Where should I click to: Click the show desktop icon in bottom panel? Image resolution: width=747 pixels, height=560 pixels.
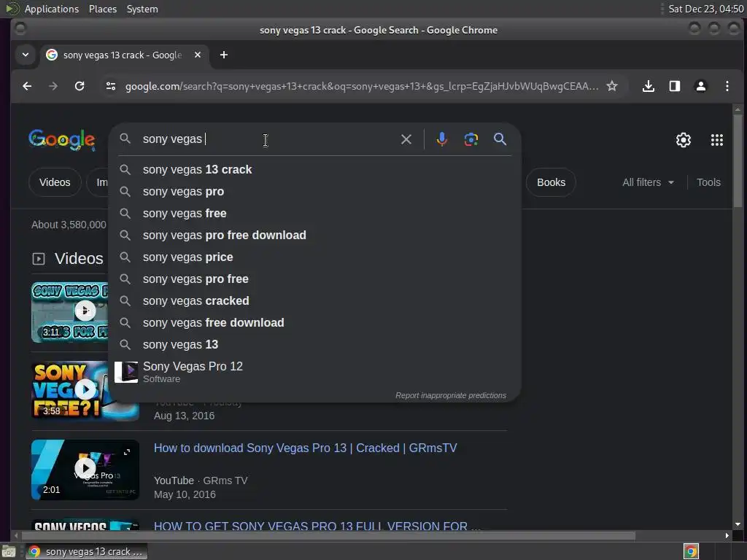(x=9, y=552)
